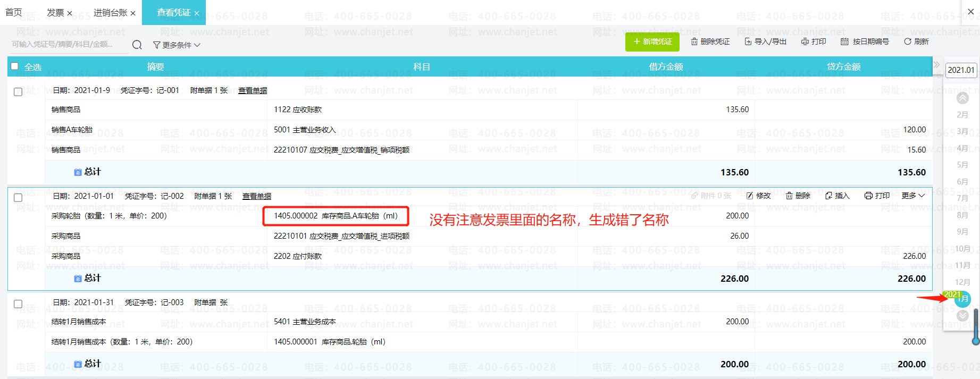Click 修改 edit icon for voucher 记-002
This screenshot has width=980, height=379.
tap(758, 196)
